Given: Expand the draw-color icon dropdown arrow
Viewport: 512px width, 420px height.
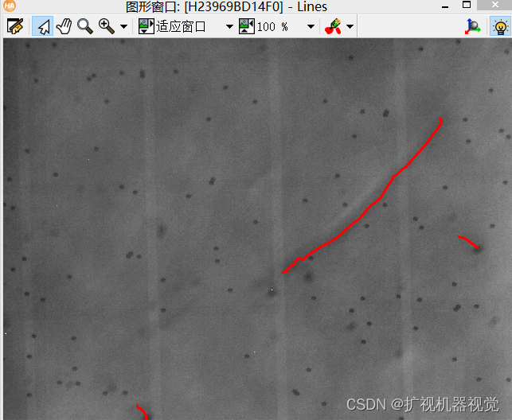Looking at the screenshot, I should tap(350, 26).
